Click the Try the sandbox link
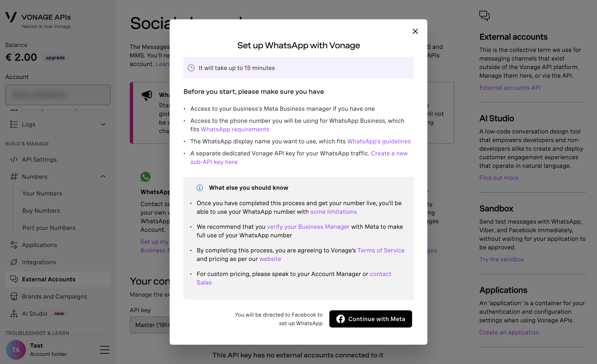The image size is (597, 364). pos(501,259)
